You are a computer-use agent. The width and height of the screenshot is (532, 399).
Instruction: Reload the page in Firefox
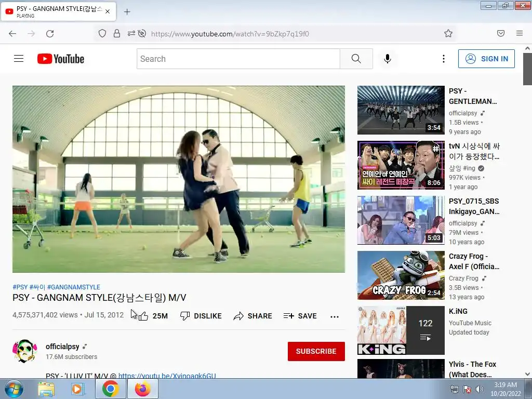pyautogui.click(x=50, y=34)
